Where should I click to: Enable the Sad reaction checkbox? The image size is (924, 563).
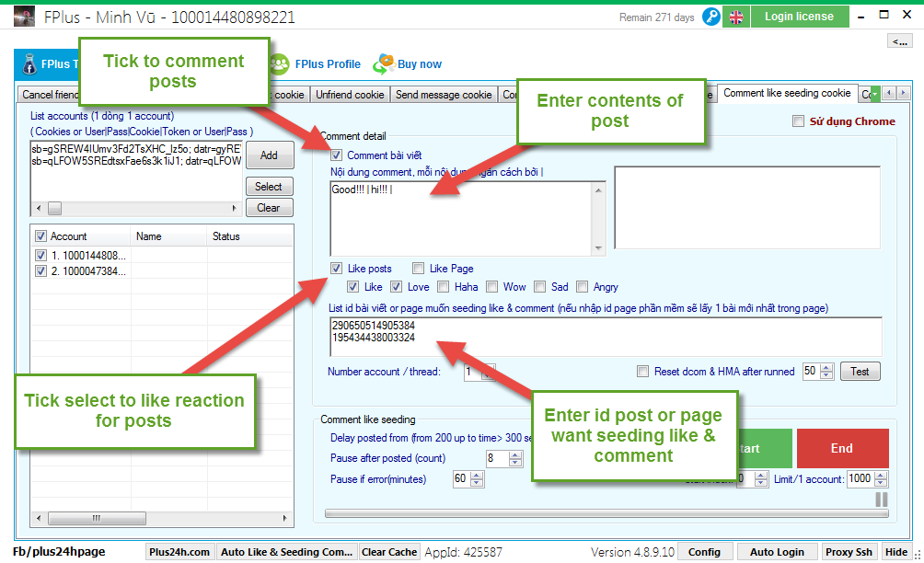click(540, 287)
